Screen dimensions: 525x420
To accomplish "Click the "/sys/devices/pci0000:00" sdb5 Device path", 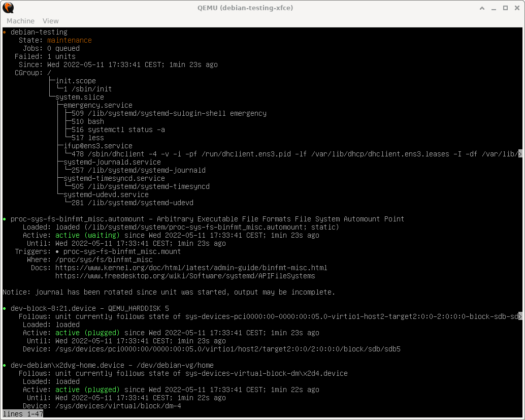I will (227, 349).
